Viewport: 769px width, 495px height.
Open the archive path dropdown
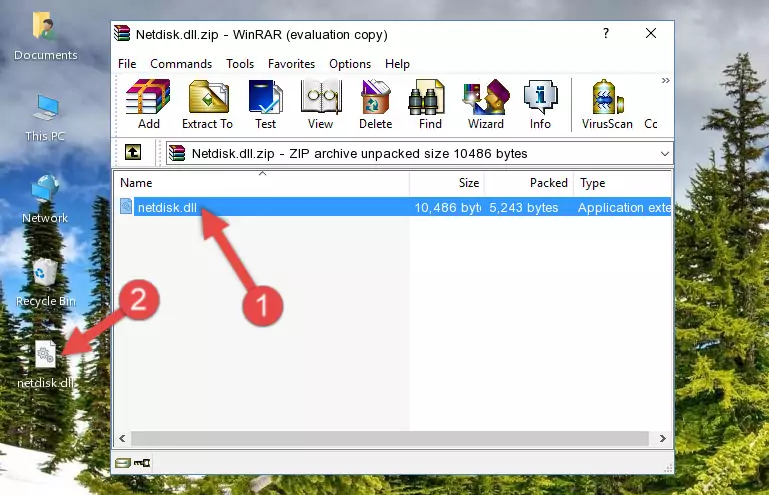pyautogui.click(x=665, y=154)
